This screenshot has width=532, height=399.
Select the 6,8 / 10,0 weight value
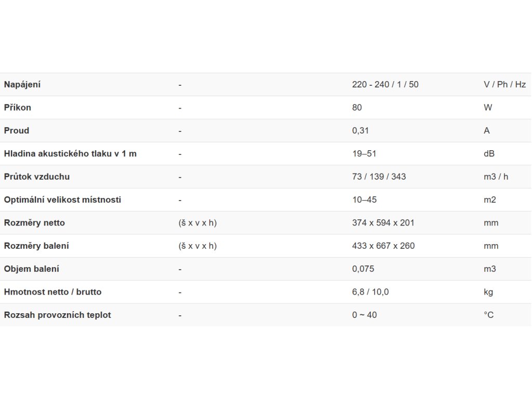pyautogui.click(x=370, y=292)
